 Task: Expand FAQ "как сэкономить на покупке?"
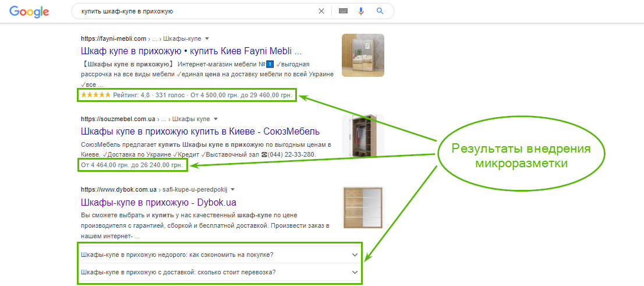point(220,255)
